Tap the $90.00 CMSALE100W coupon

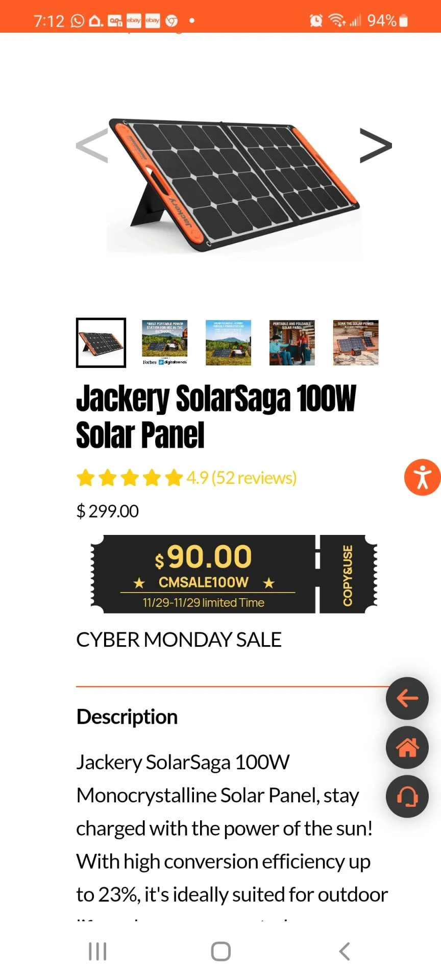click(204, 574)
